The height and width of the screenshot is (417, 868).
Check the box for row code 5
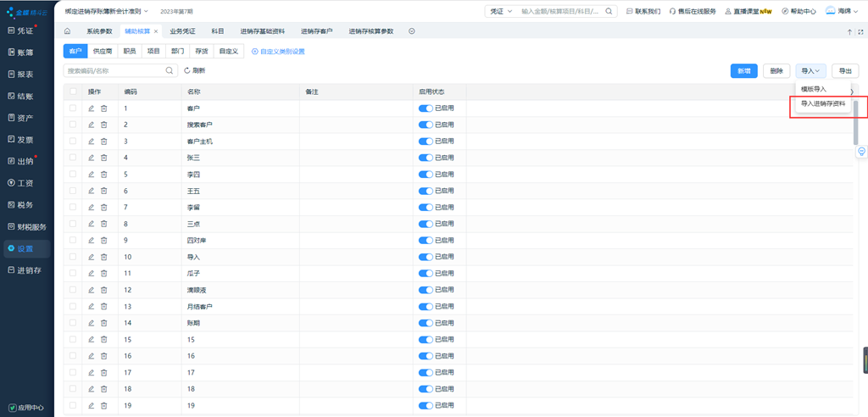73,175
